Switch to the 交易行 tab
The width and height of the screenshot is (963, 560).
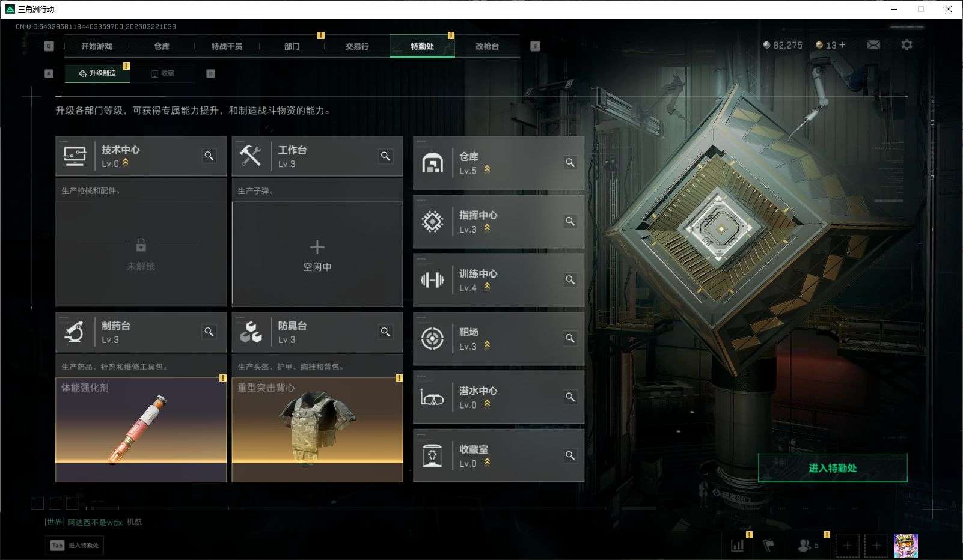click(357, 46)
